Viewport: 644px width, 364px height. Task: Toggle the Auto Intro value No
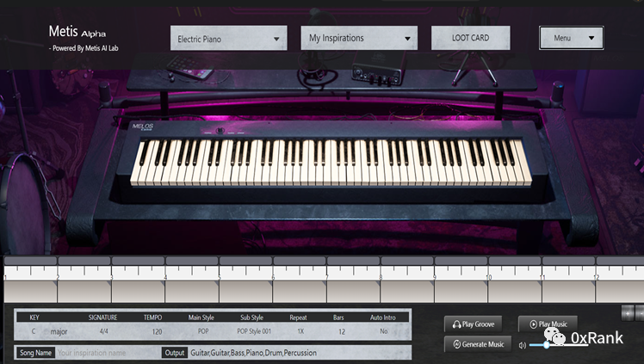[384, 331]
